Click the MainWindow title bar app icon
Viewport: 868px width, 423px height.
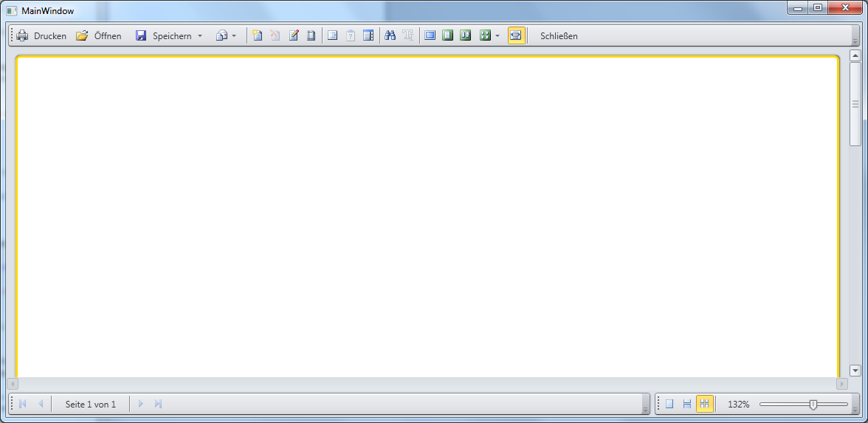[x=12, y=11]
